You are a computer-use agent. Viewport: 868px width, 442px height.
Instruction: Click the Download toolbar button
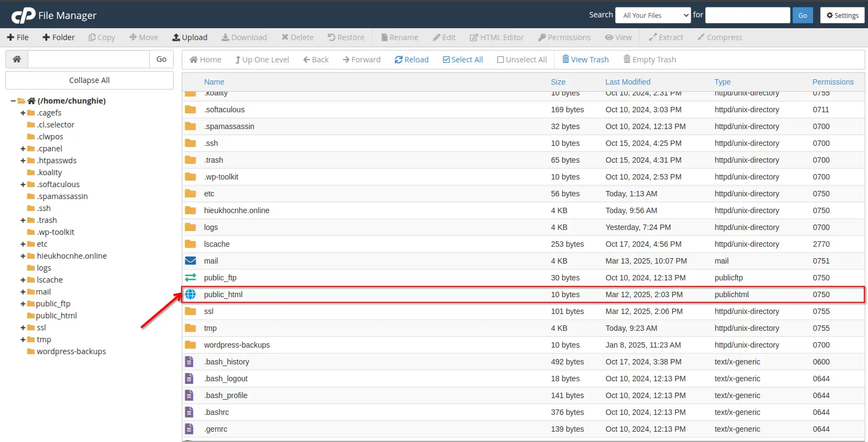[x=244, y=37]
